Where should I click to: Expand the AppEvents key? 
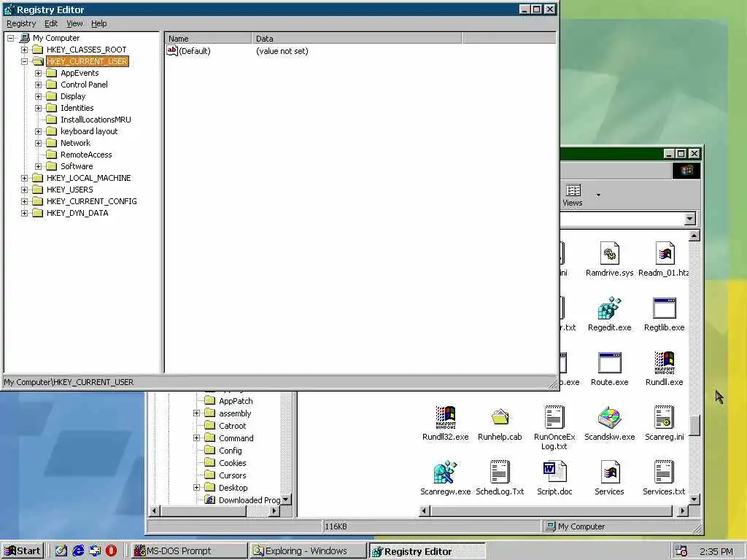tap(38, 73)
